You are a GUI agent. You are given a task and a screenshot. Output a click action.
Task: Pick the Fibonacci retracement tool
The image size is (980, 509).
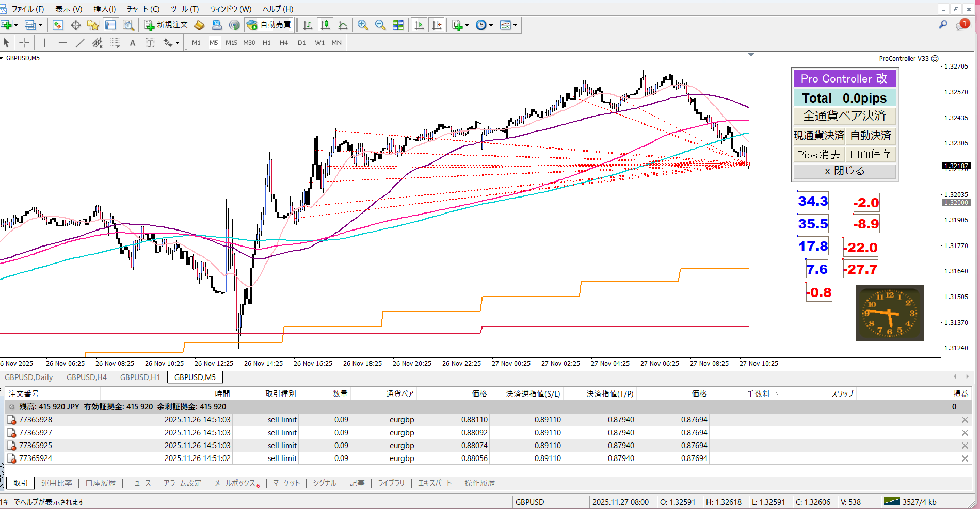(115, 43)
